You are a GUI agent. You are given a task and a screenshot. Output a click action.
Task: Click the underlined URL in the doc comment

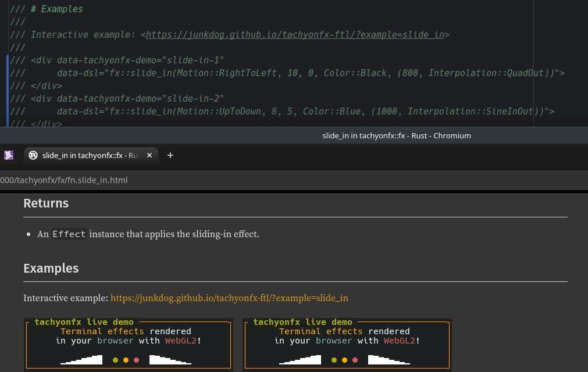(x=295, y=34)
